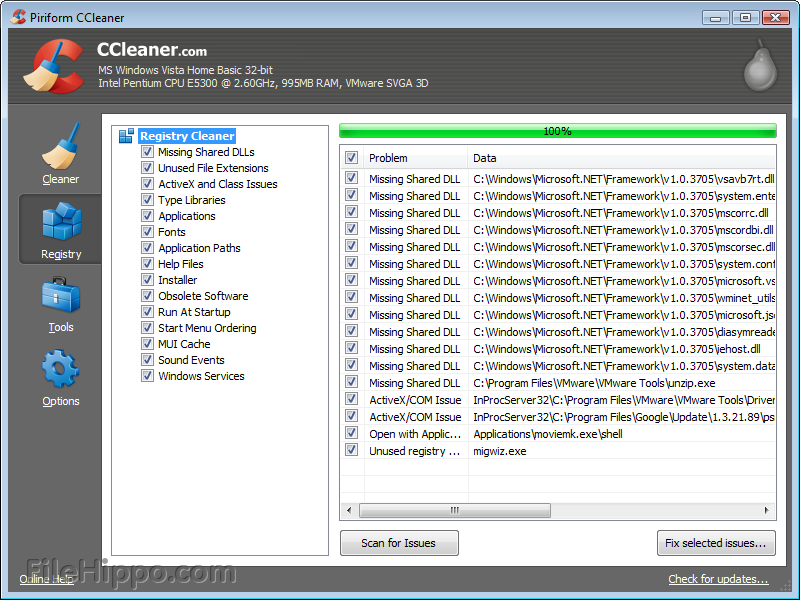This screenshot has height=600, width=800.
Task: Toggle MUI Cache checkbox
Action: [147, 343]
